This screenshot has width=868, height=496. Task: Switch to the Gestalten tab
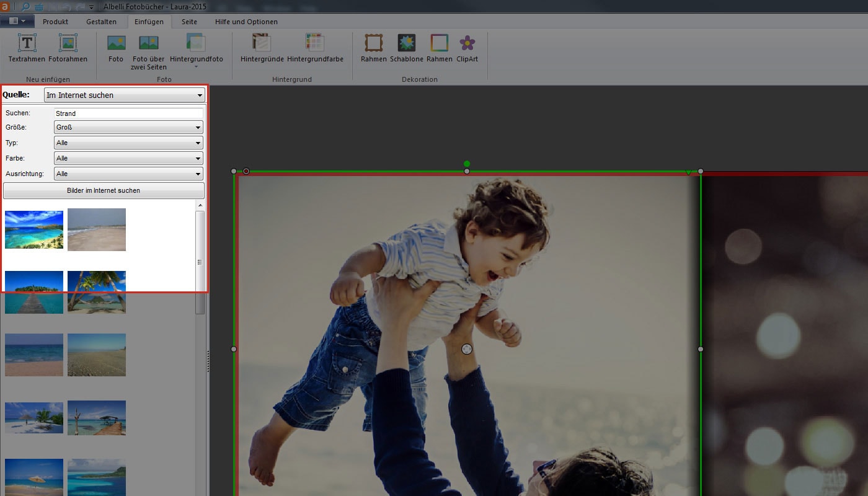click(x=101, y=22)
